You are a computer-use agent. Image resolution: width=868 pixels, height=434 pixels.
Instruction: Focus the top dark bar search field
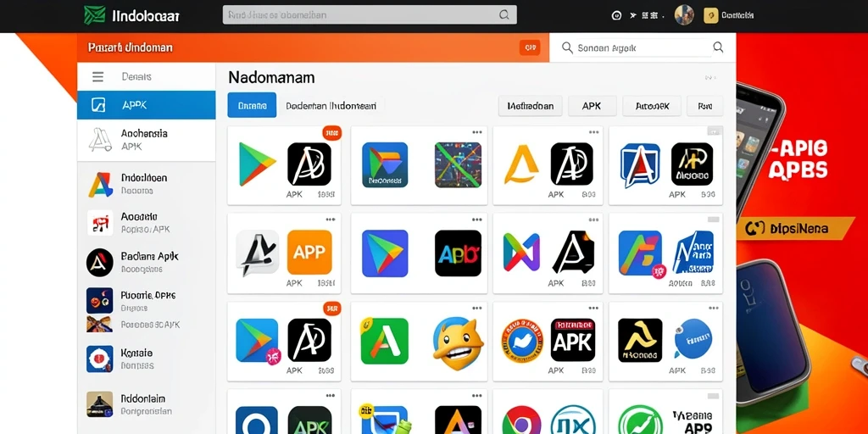(370, 15)
